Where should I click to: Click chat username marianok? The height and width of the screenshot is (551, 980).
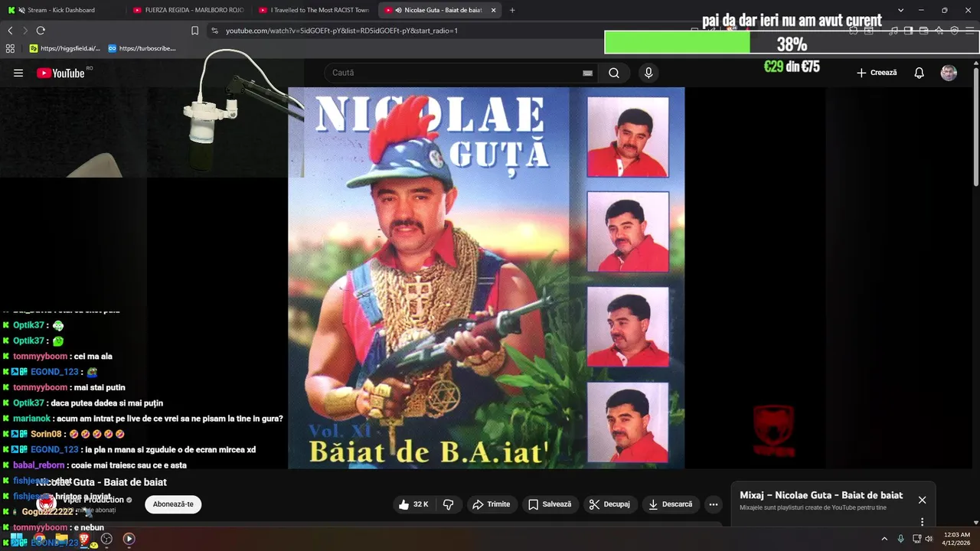(x=31, y=419)
